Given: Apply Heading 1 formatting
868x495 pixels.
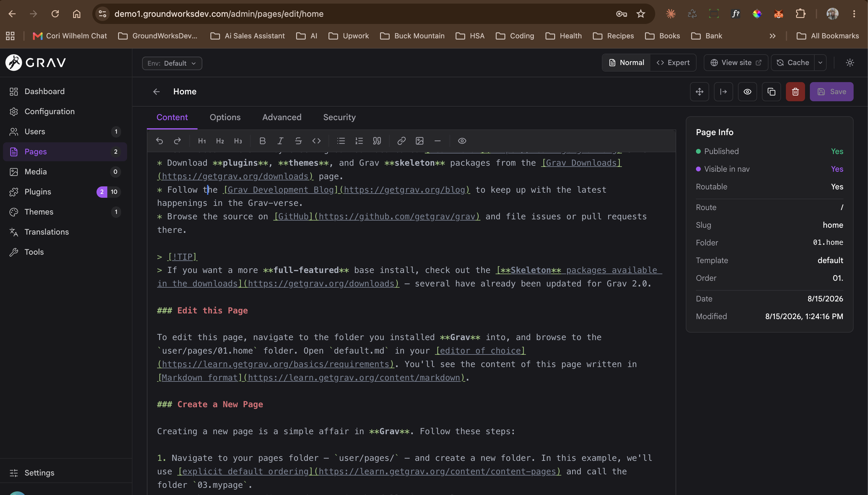Looking at the screenshot, I should [202, 141].
